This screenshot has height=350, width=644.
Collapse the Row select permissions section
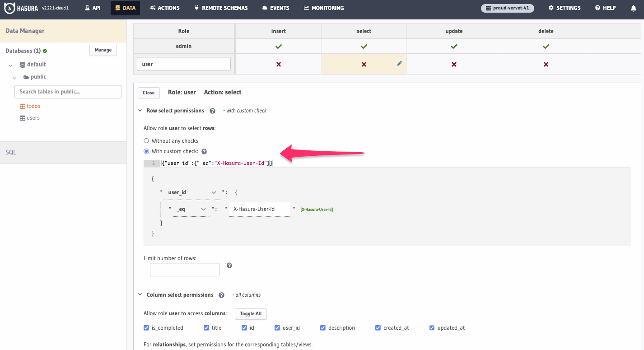point(140,110)
